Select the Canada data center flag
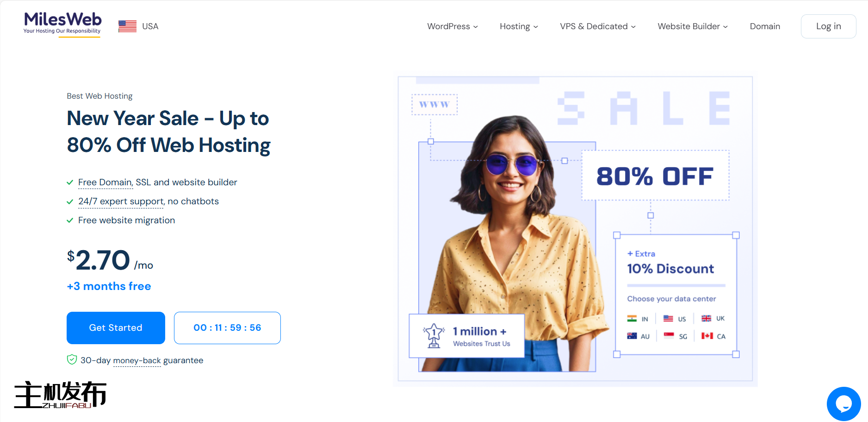868x422 pixels. tap(707, 336)
